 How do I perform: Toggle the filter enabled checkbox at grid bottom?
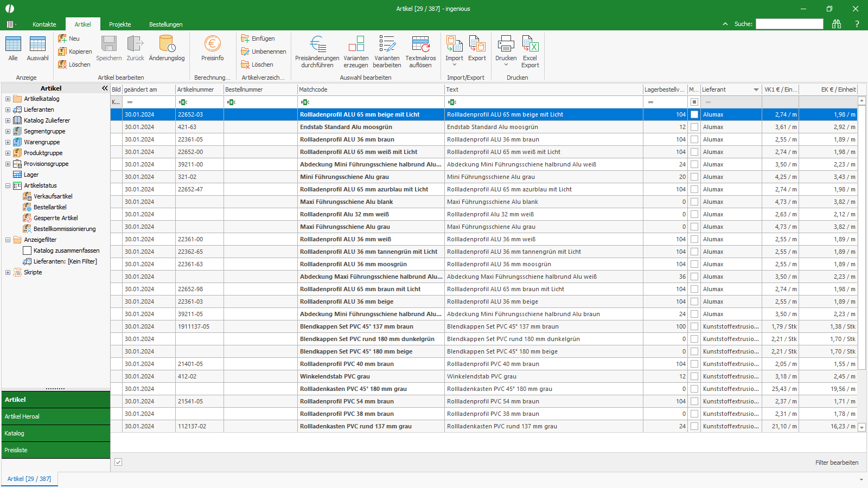pos(118,462)
